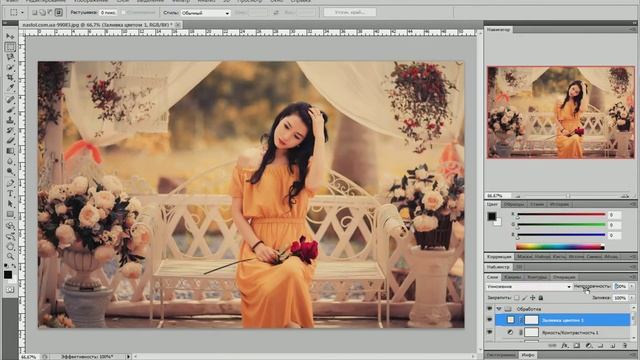Select the Blur tool
The width and height of the screenshot is (640, 360).
[10, 161]
